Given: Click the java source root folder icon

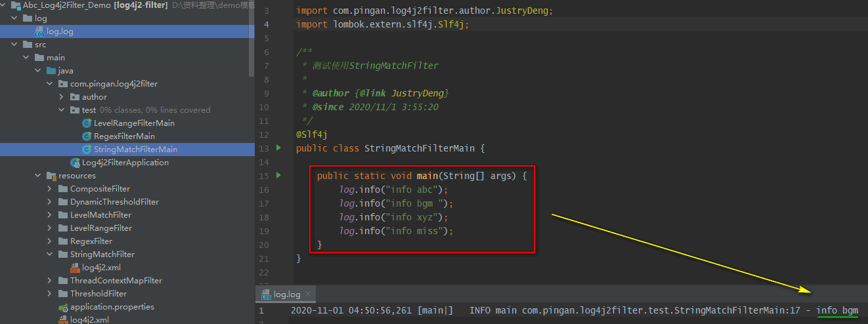Looking at the screenshot, I should point(51,71).
